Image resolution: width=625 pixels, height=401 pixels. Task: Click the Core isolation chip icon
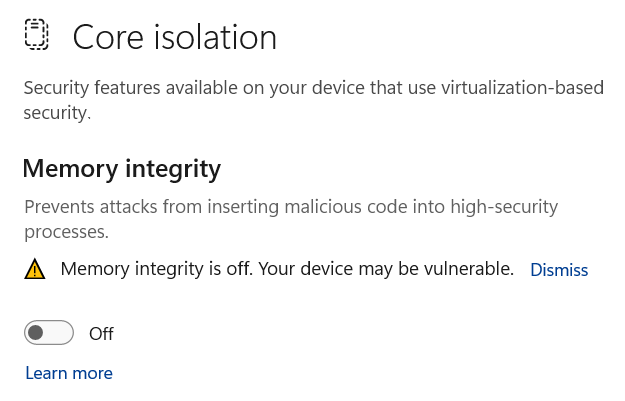[36, 36]
